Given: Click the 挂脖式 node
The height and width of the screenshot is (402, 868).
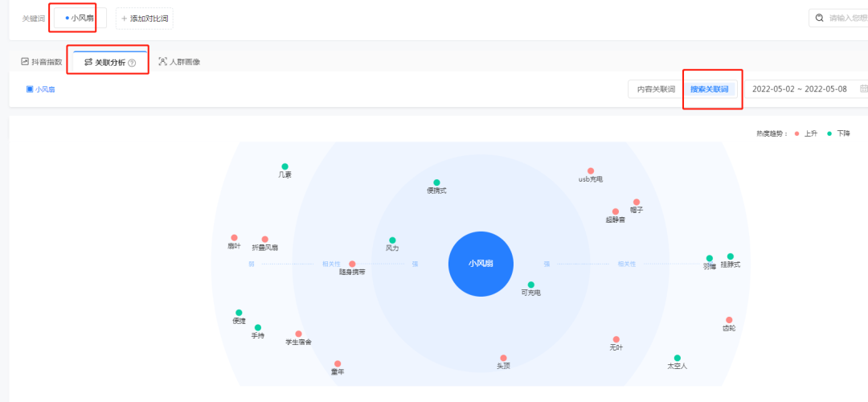Looking at the screenshot, I should (730, 256).
